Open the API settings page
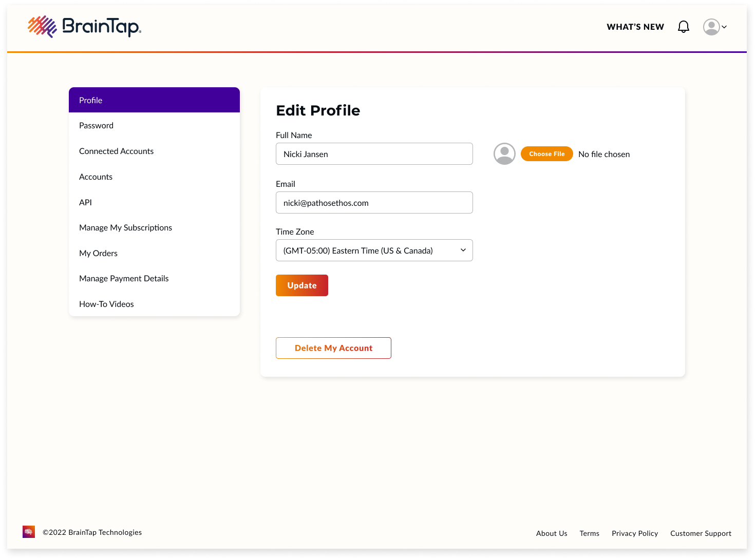Viewport: 756px width, 560px height. 86,203
